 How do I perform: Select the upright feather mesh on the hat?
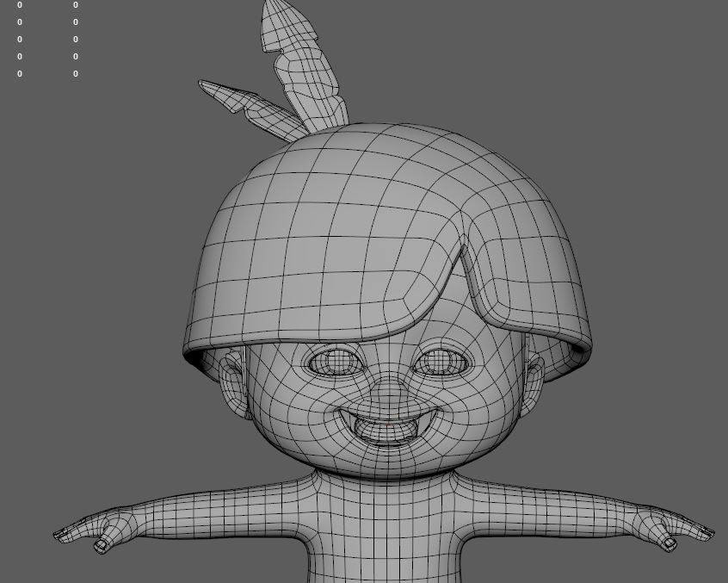(304, 65)
